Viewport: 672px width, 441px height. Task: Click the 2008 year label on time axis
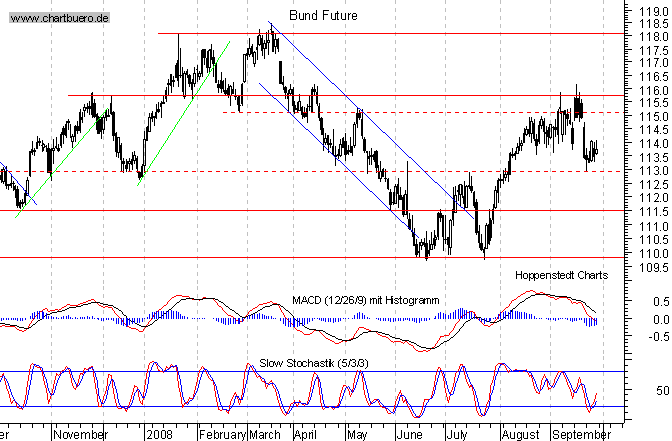click(159, 434)
